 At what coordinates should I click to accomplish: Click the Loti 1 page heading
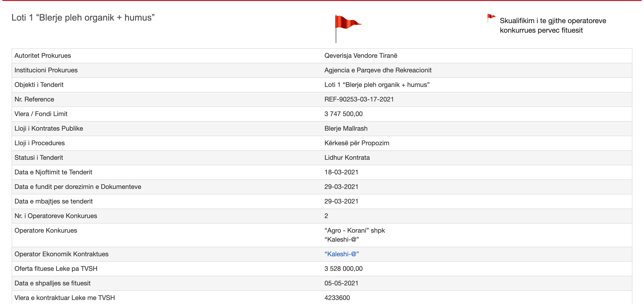(83, 18)
